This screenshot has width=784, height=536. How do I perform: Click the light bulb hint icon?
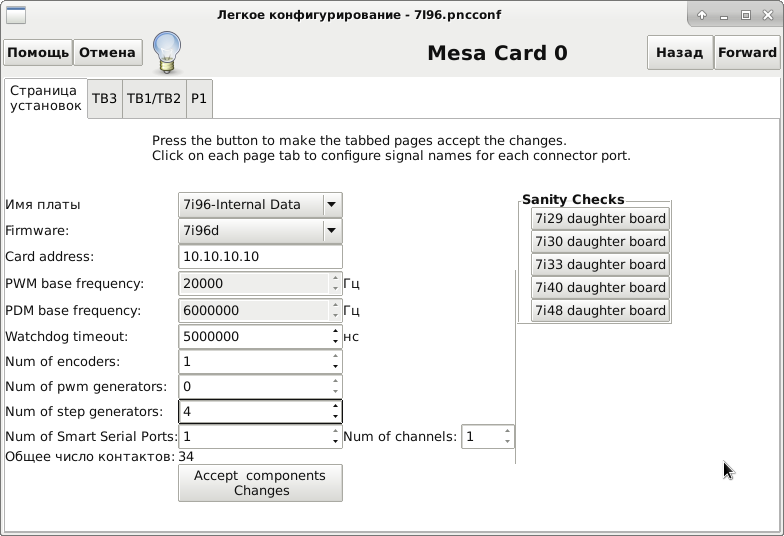[167, 50]
